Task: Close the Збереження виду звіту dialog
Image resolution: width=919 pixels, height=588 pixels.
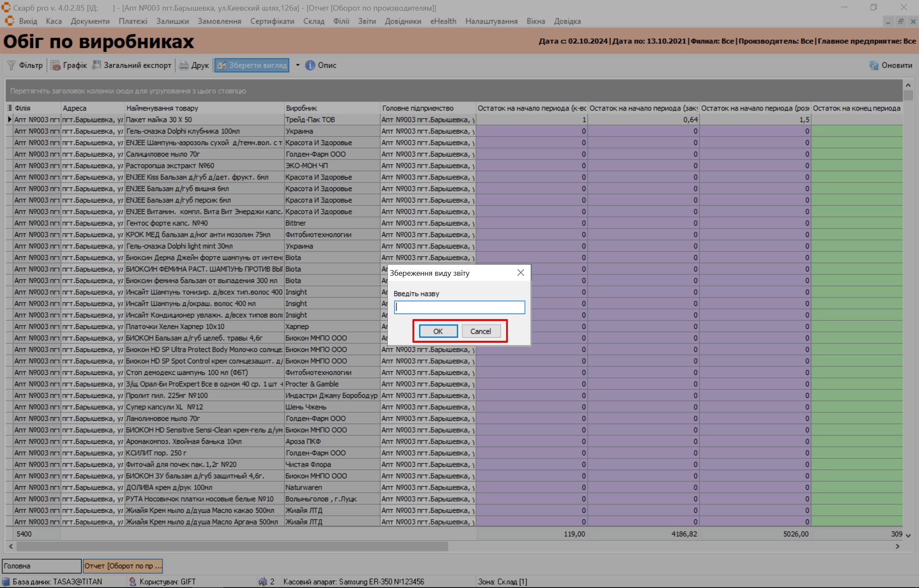Action: [x=521, y=273]
